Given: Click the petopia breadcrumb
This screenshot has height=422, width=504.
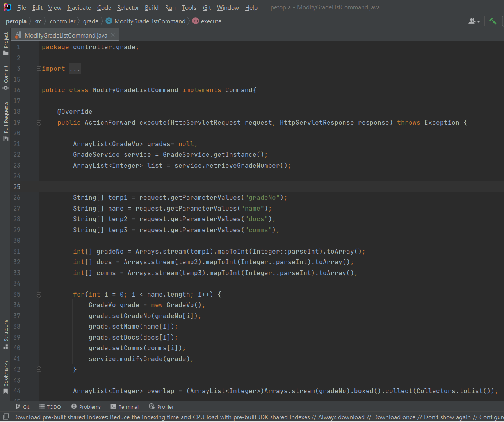Looking at the screenshot, I should [16, 21].
